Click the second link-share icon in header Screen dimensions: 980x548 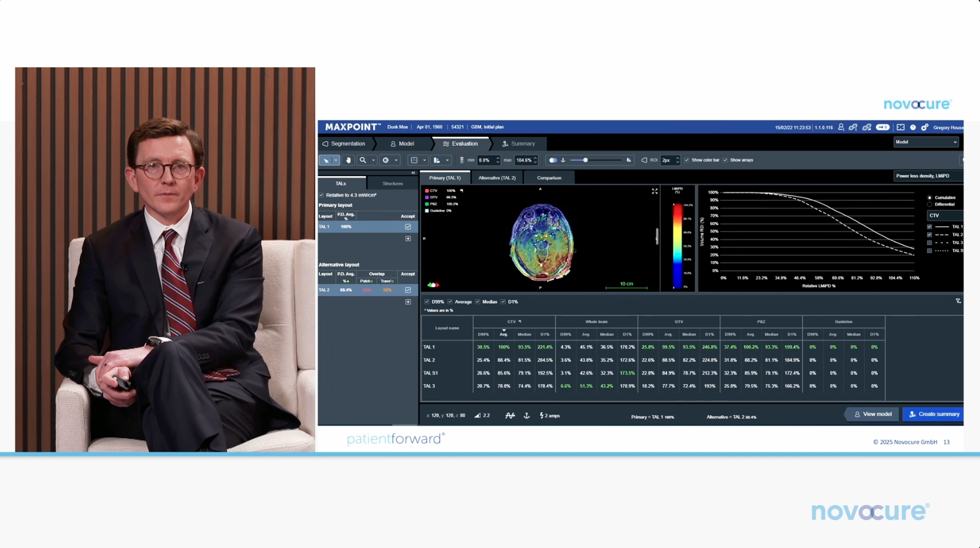point(867,127)
